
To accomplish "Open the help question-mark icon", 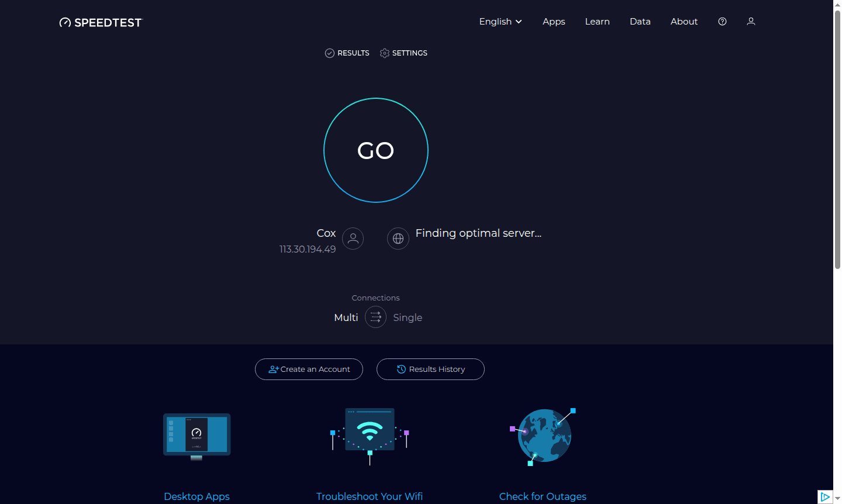I will (722, 21).
